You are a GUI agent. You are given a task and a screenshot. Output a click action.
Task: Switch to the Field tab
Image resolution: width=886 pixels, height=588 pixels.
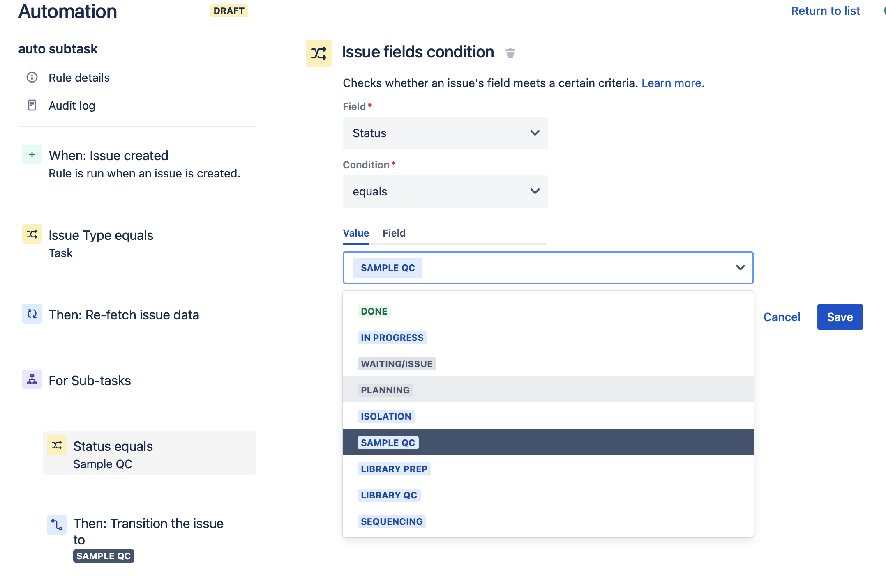[394, 233]
